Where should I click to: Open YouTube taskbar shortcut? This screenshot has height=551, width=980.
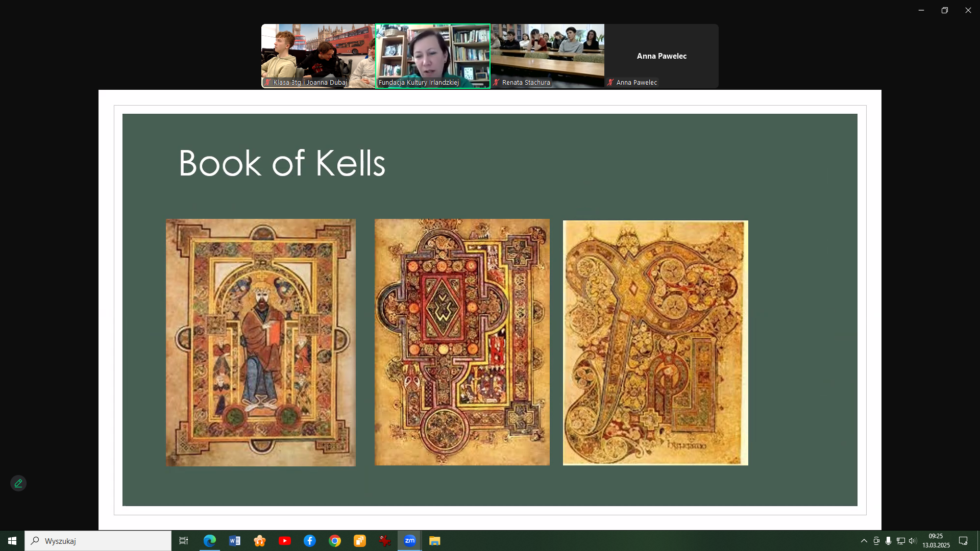click(285, 541)
